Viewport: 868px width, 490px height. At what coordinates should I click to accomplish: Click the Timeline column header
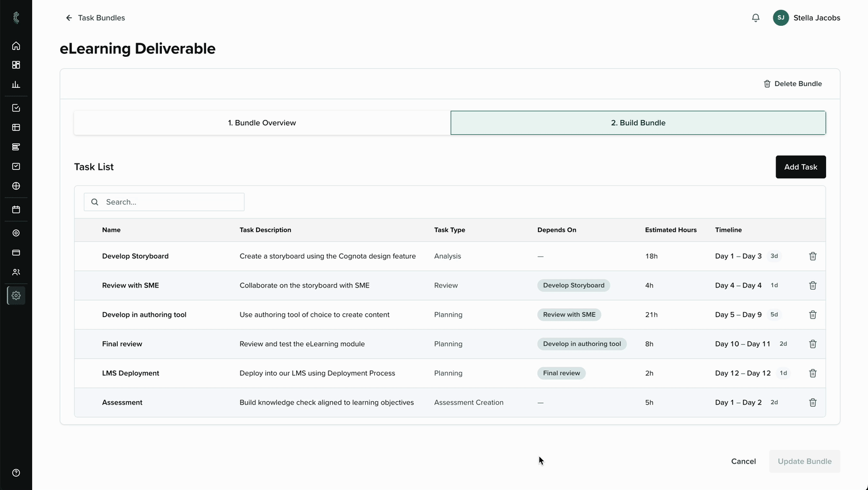(728, 230)
